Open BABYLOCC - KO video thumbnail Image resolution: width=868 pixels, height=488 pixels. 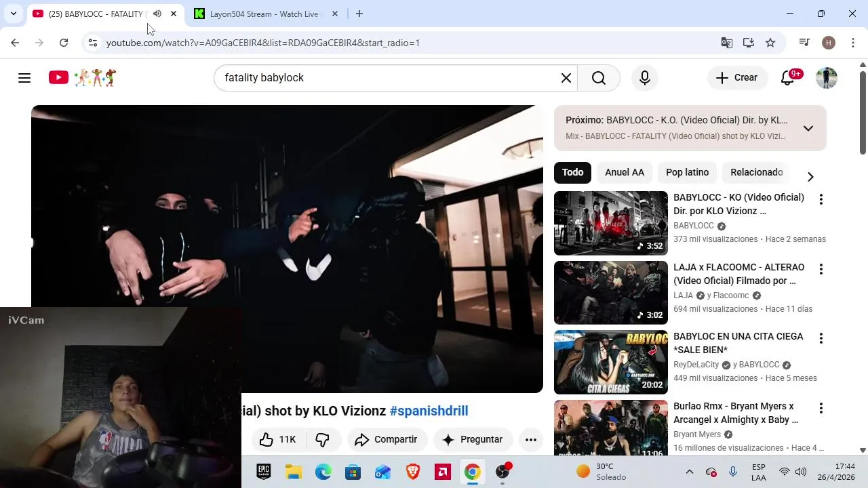click(x=611, y=223)
